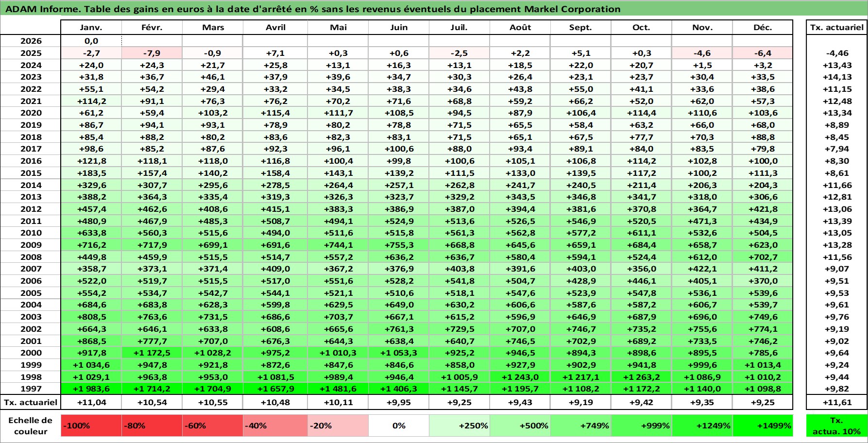Click the +421,8 cell in 2012

point(763,209)
